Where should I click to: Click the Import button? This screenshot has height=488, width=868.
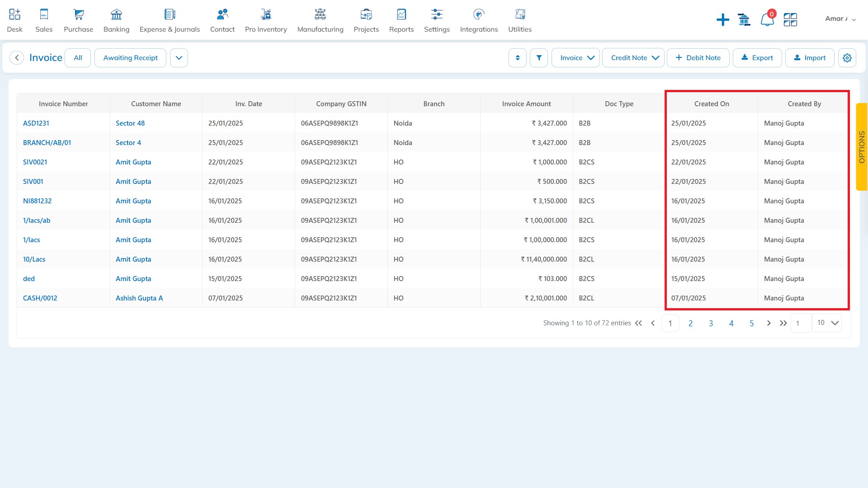pos(810,58)
